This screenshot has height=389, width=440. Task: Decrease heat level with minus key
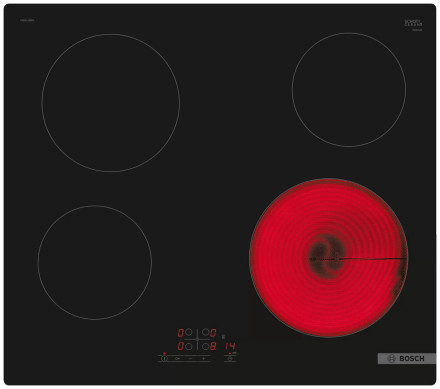point(190,359)
